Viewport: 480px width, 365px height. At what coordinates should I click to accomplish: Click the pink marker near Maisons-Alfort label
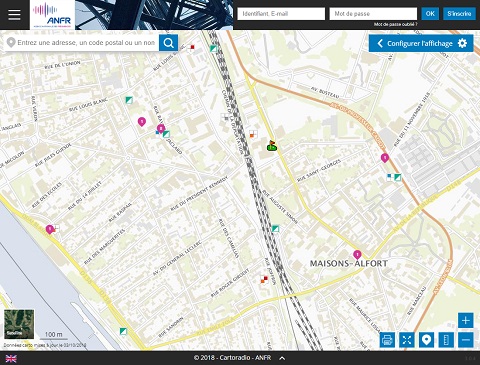click(x=357, y=255)
